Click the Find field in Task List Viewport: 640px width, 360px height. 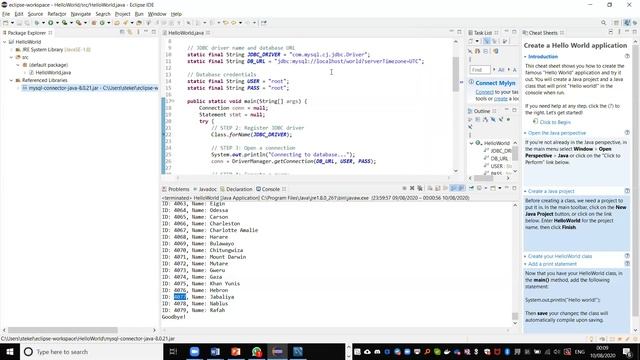point(480,70)
